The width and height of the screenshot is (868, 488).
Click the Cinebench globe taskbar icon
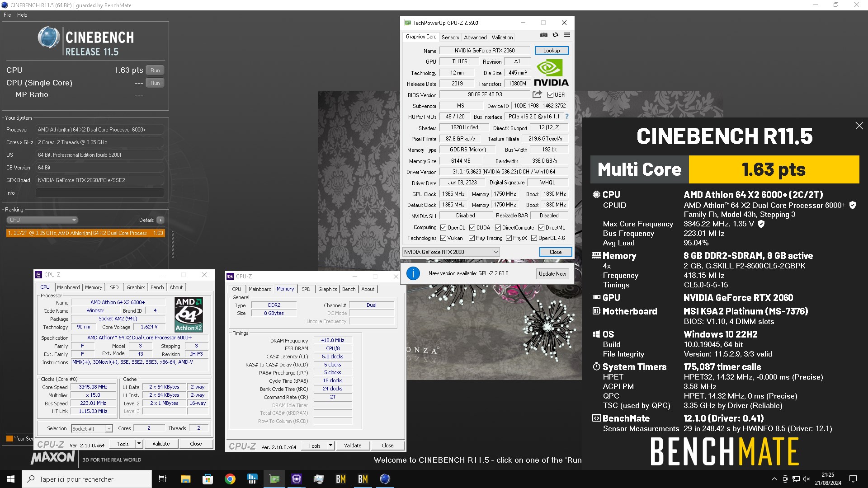coord(385,479)
